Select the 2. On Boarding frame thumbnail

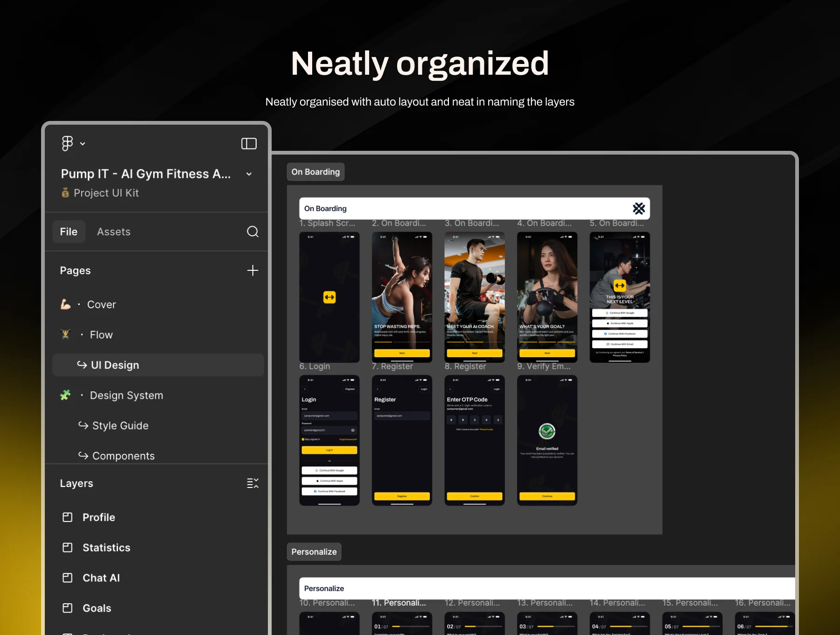point(402,297)
